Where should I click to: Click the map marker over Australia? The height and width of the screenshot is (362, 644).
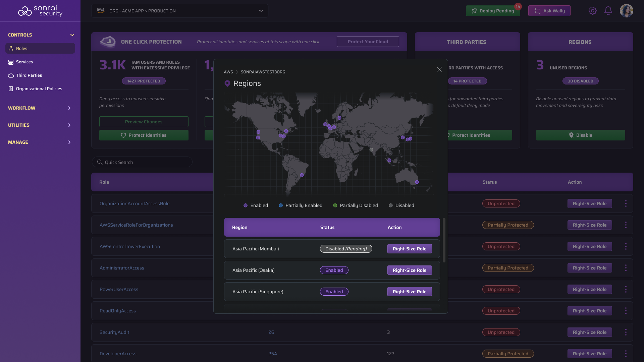point(417,182)
